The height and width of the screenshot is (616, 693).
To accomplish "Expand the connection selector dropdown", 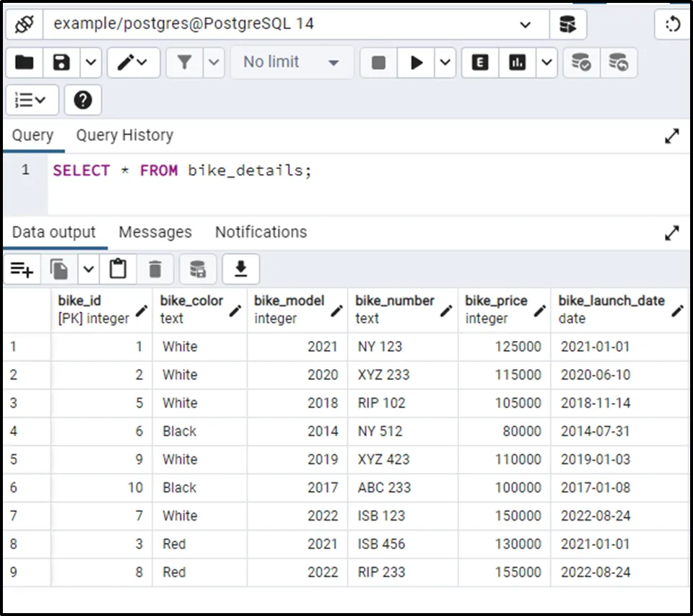I will click(525, 25).
